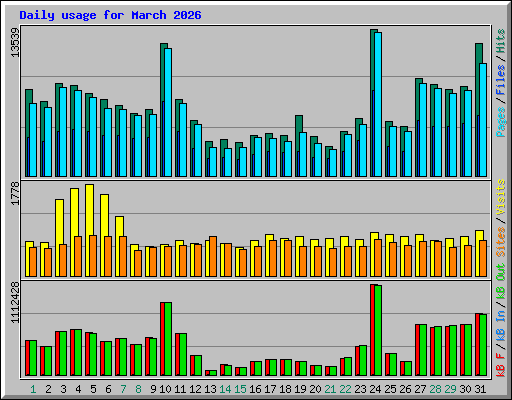Image resolution: width=512 pixels, height=400 pixels.
Task: Click day 3 on the x-axis
Action: [63, 389]
